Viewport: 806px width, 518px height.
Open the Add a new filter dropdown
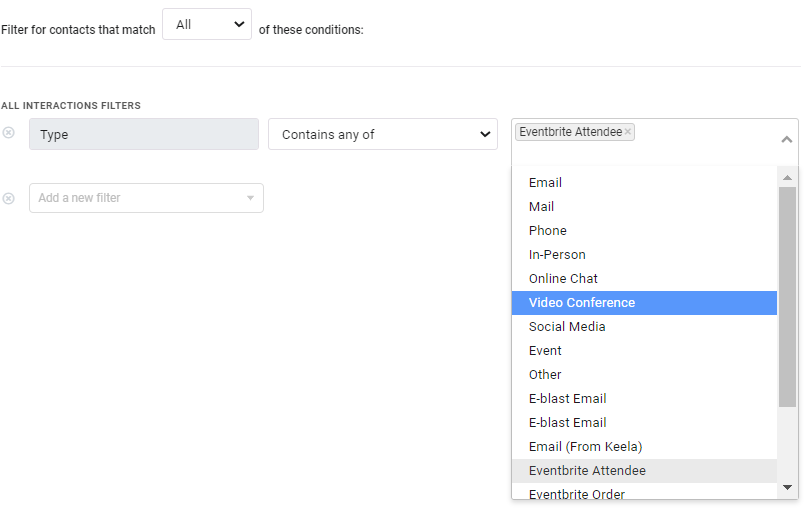click(146, 198)
